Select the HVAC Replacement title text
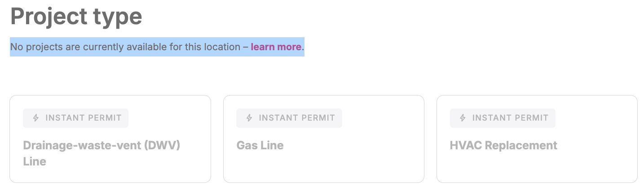Screen dimensions: 644x191 (x=503, y=146)
